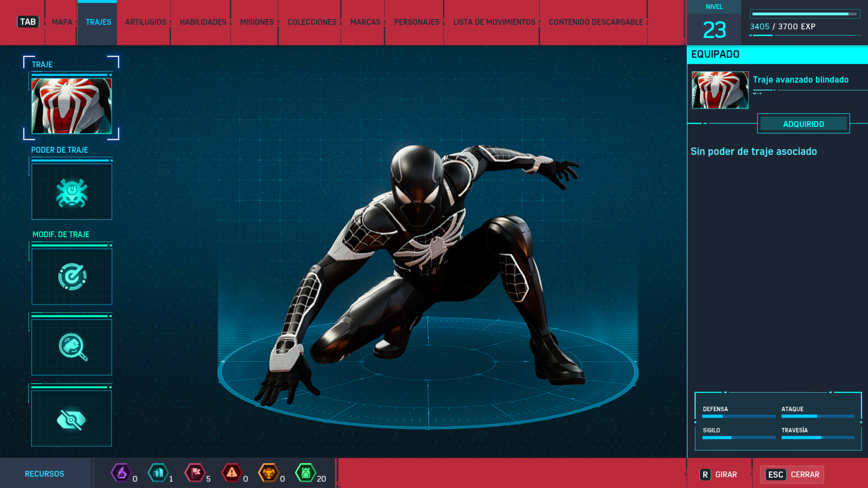Click the TRAVESÍA stat bar

point(817,437)
